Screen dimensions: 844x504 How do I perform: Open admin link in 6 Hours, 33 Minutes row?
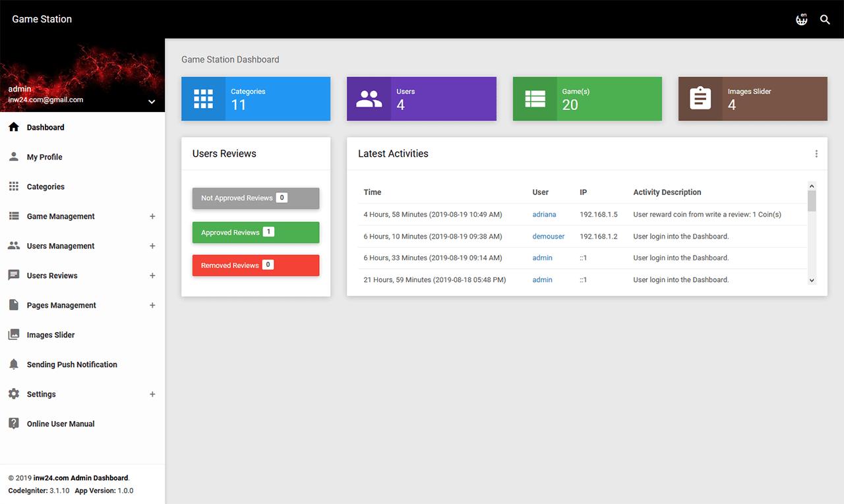pos(543,258)
